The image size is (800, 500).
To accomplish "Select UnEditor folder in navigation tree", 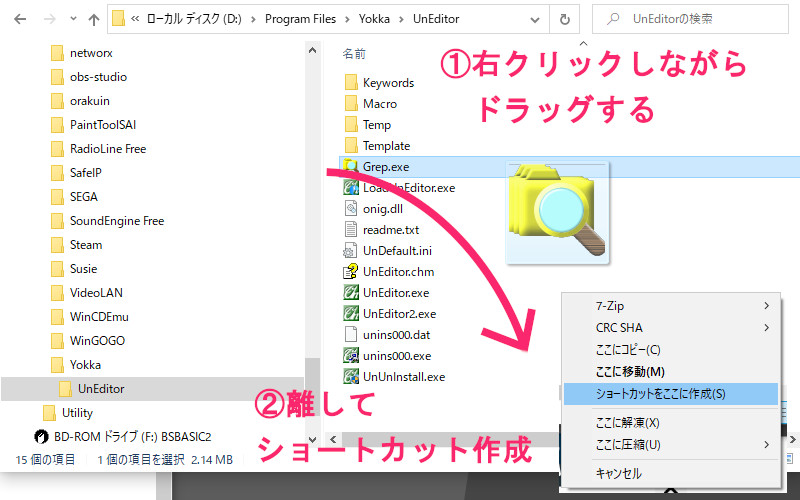I will [153, 389].
